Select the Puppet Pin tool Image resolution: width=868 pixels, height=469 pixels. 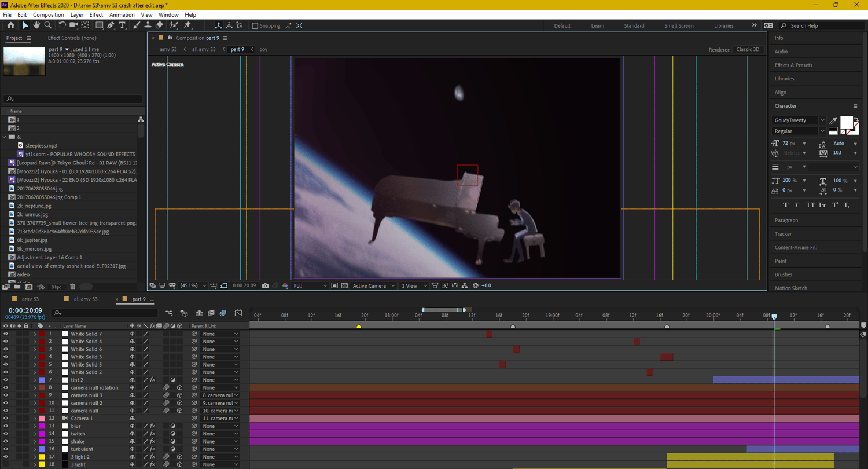click(x=187, y=25)
